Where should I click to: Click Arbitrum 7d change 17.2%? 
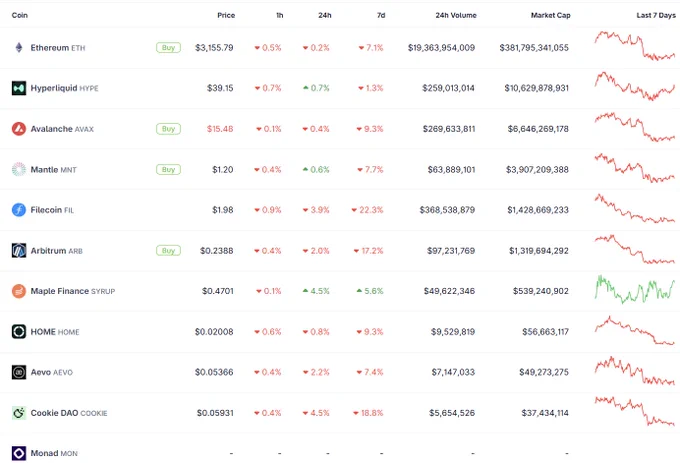[x=369, y=251]
